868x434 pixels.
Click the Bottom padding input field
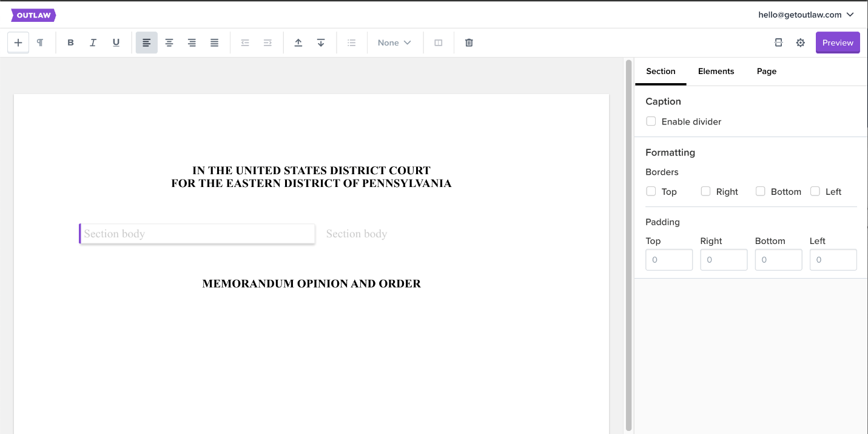[x=778, y=260]
